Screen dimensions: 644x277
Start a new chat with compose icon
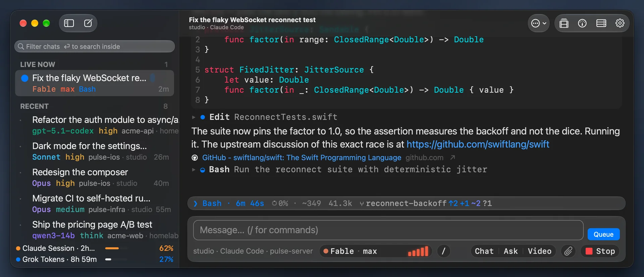(88, 23)
